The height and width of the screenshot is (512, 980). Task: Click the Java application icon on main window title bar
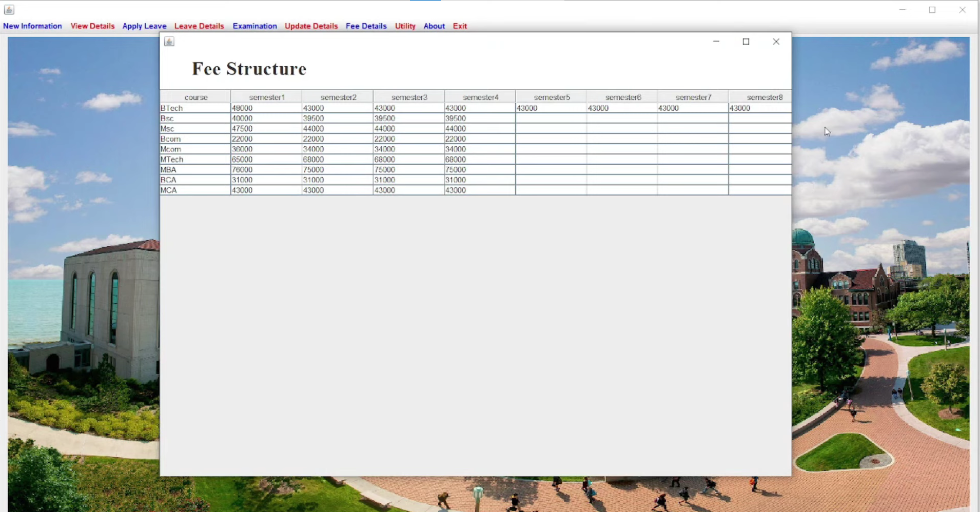(x=9, y=9)
